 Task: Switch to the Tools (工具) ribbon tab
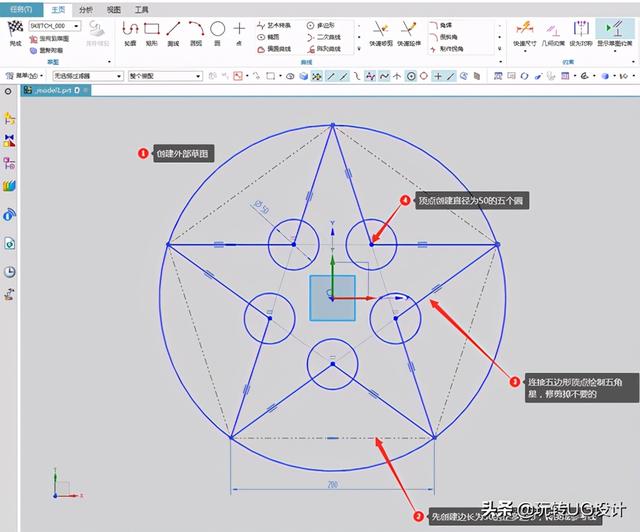141,9
